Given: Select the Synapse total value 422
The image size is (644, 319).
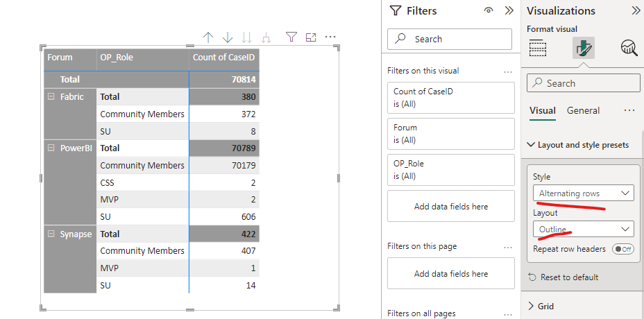Looking at the screenshot, I should [x=248, y=234].
